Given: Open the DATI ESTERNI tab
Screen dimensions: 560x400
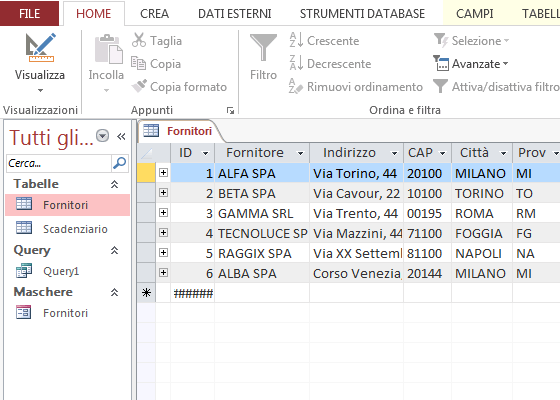Looking at the screenshot, I should coord(235,14).
